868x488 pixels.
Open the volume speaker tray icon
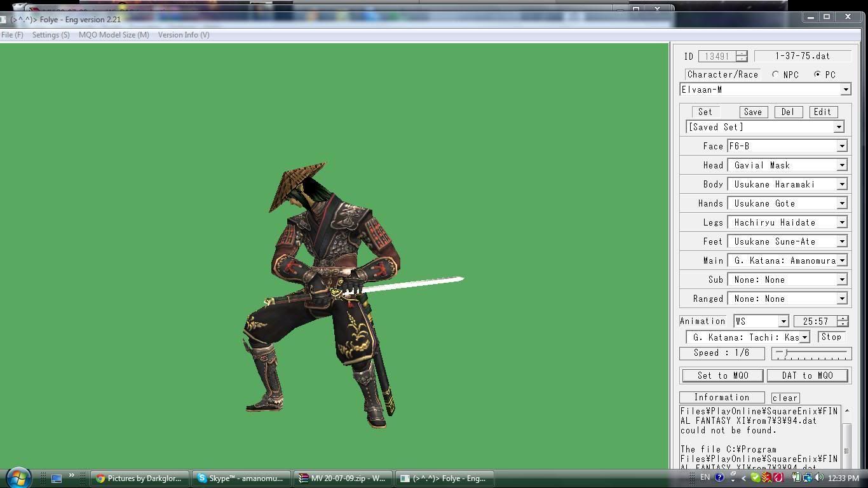(818, 478)
